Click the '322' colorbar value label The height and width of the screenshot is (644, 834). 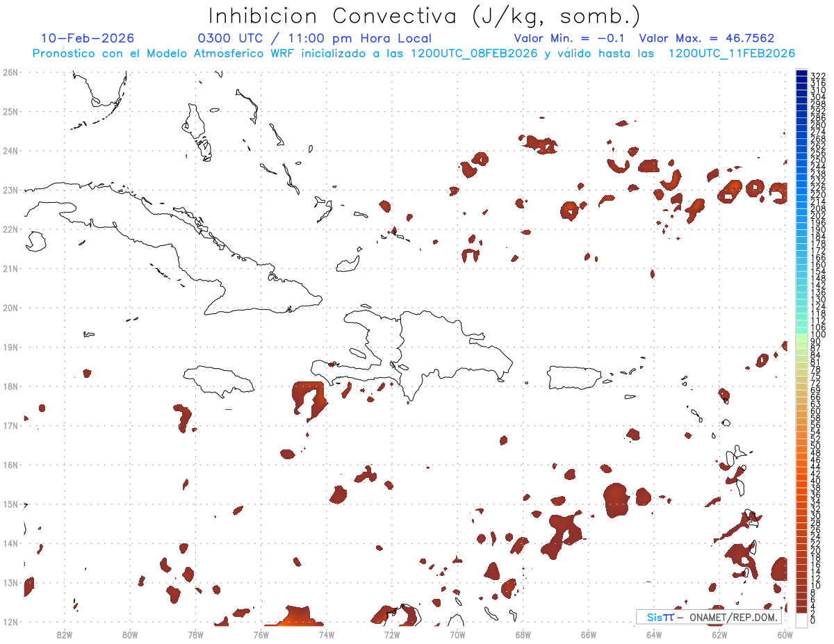[x=818, y=76]
